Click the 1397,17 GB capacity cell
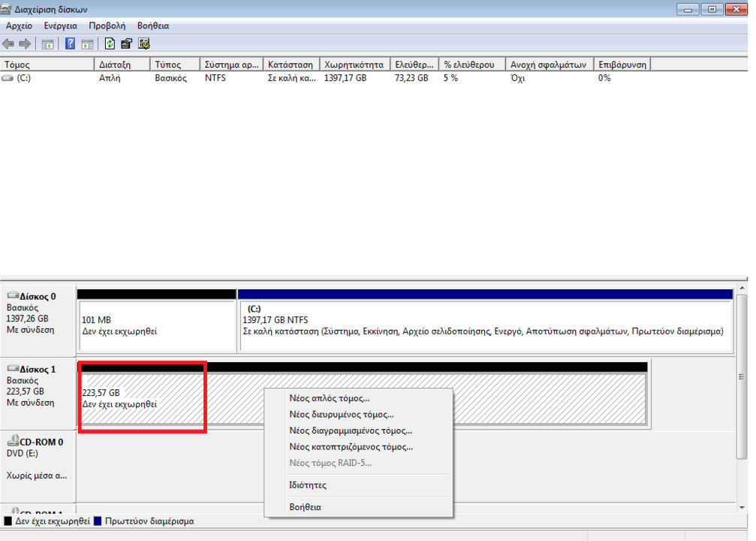756x541 pixels. (345, 78)
